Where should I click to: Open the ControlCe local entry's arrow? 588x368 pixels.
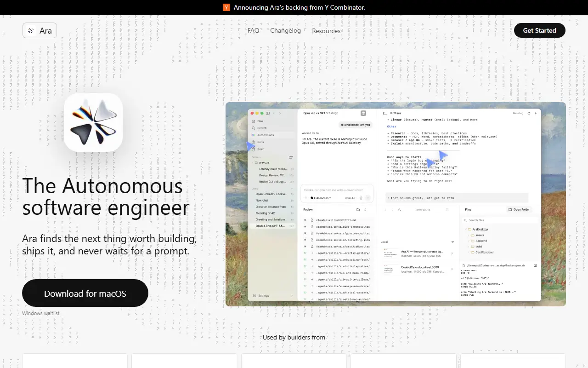pos(452,270)
